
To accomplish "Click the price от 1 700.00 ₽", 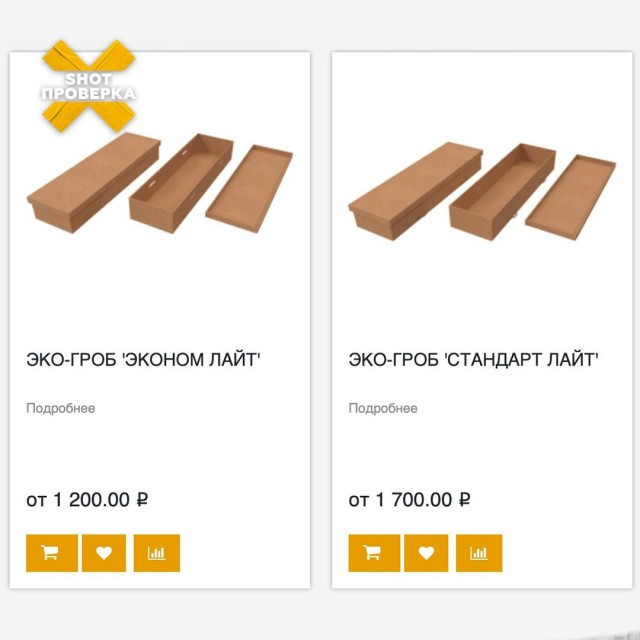I will (410, 500).
